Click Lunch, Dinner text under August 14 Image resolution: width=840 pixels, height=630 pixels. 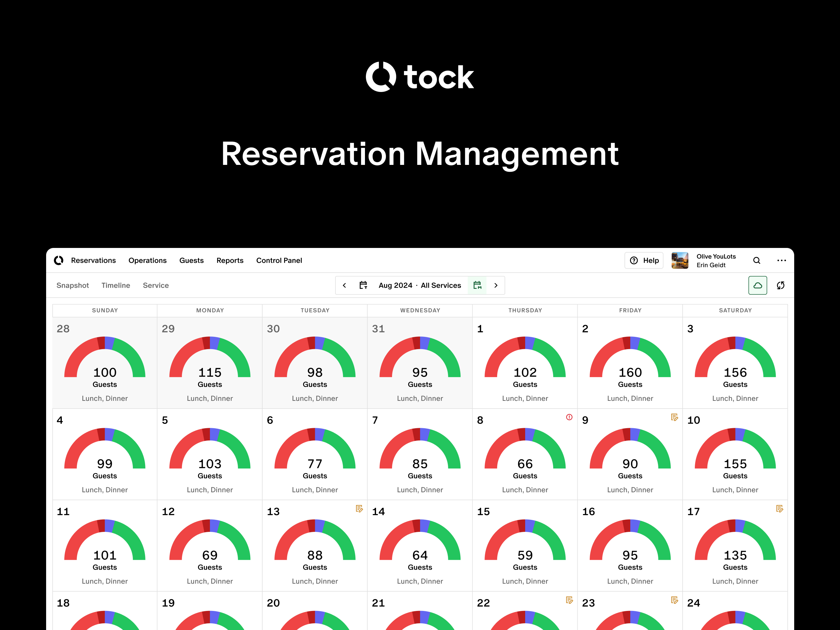(420, 581)
